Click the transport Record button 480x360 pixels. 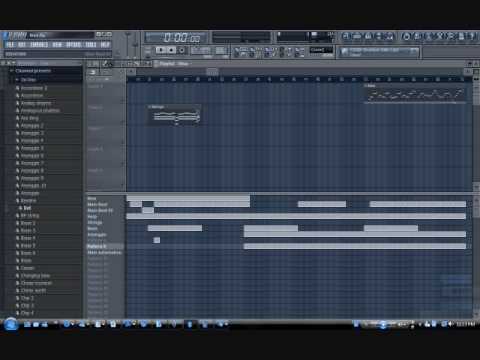182,50
